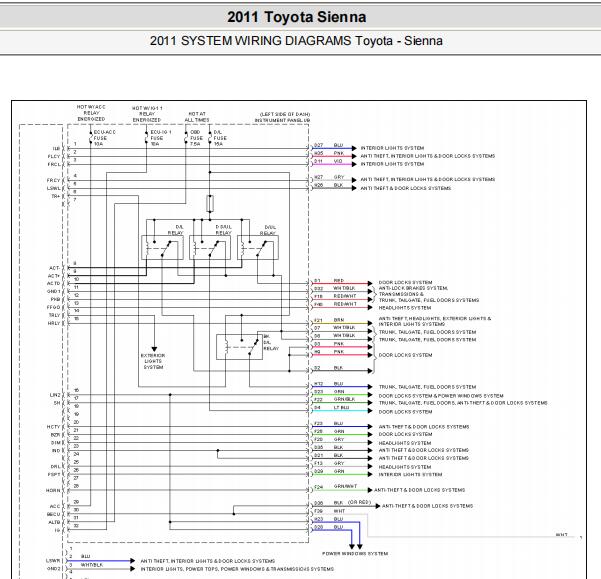
Task: Click the leftmost D/L relay symbol
Action: click(163, 248)
